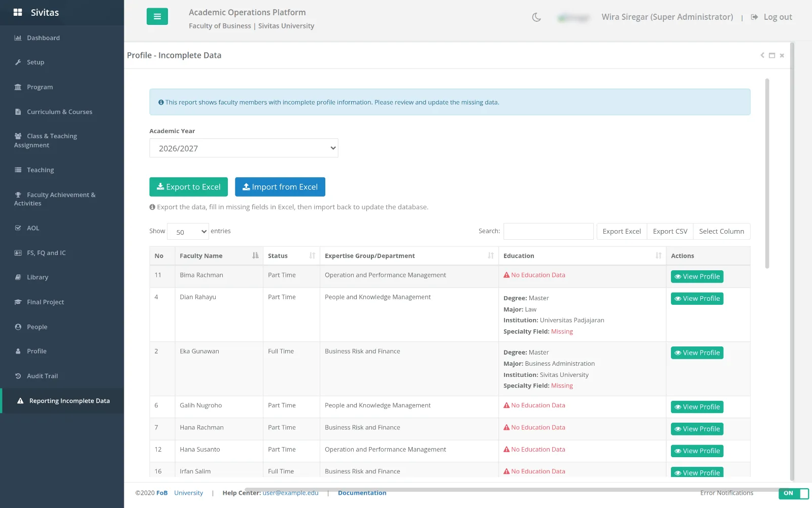Select Reporting Incomplete Data menu item
812x508 pixels.
click(62, 401)
